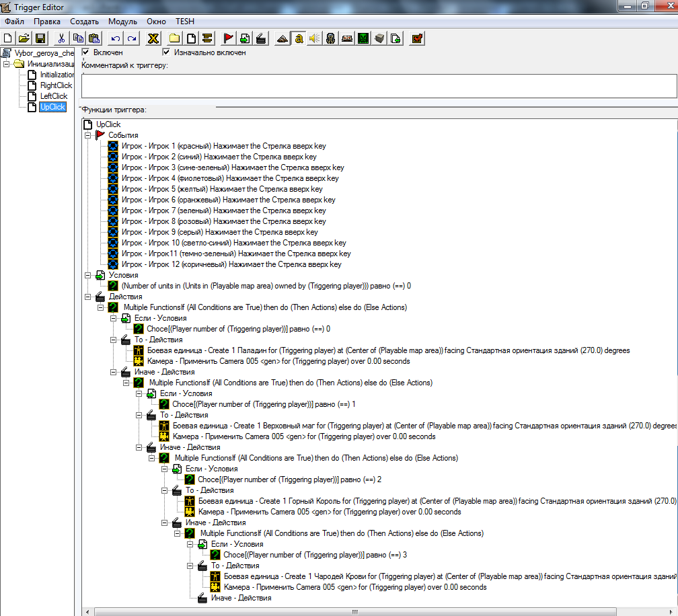
Task: Collapse the Условия node
Action: point(87,275)
